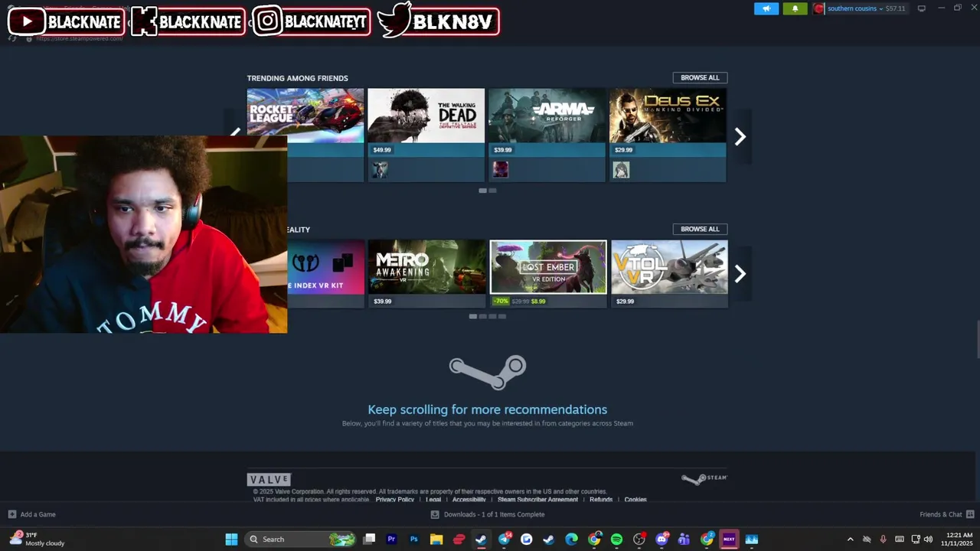Open the NEXT app in taskbar
This screenshot has height=551, width=980.
729,540
